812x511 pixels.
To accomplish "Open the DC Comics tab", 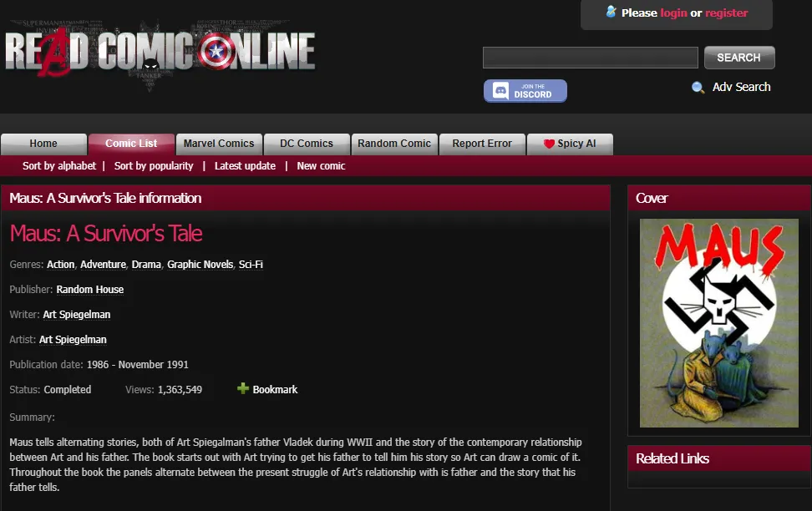I will (x=307, y=144).
